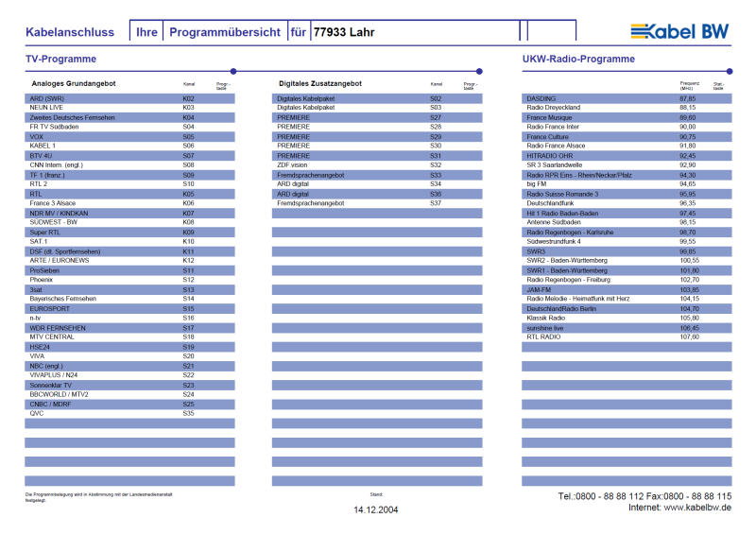Select the 'big FM' radio row

tap(627, 184)
